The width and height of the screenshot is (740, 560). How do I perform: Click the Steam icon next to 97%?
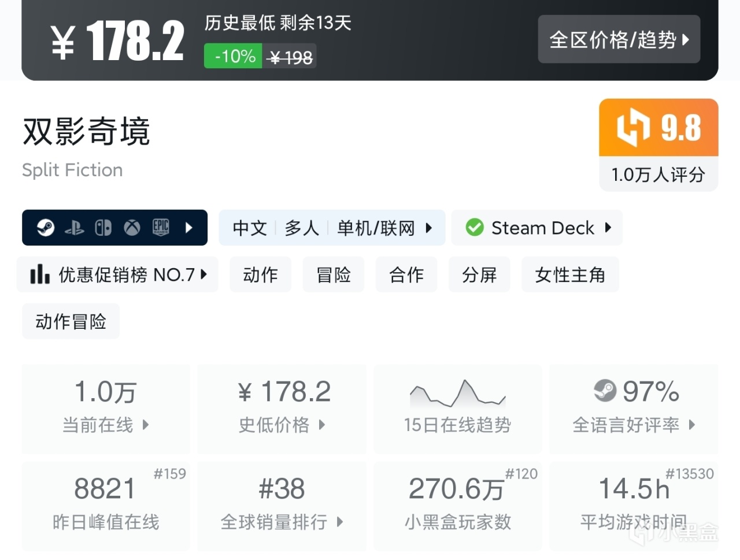tap(605, 390)
